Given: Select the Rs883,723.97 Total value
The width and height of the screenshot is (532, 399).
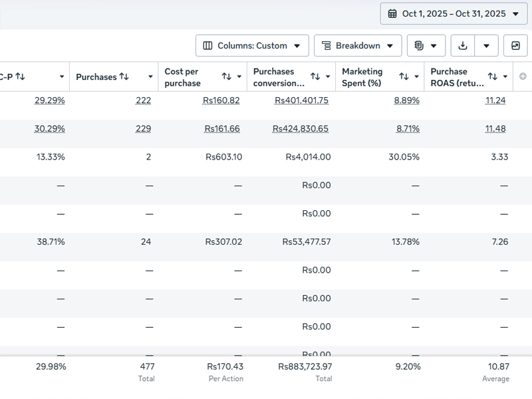Looking at the screenshot, I should 305,367.
